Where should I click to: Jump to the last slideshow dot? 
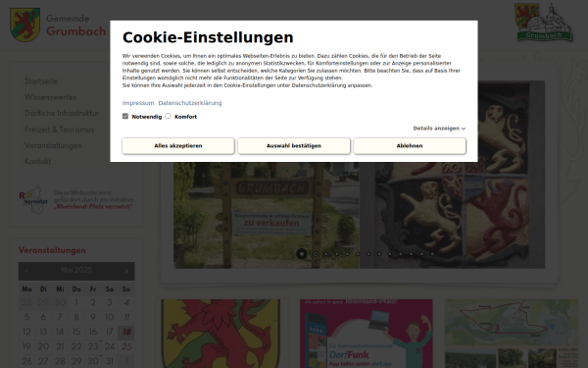click(432, 254)
